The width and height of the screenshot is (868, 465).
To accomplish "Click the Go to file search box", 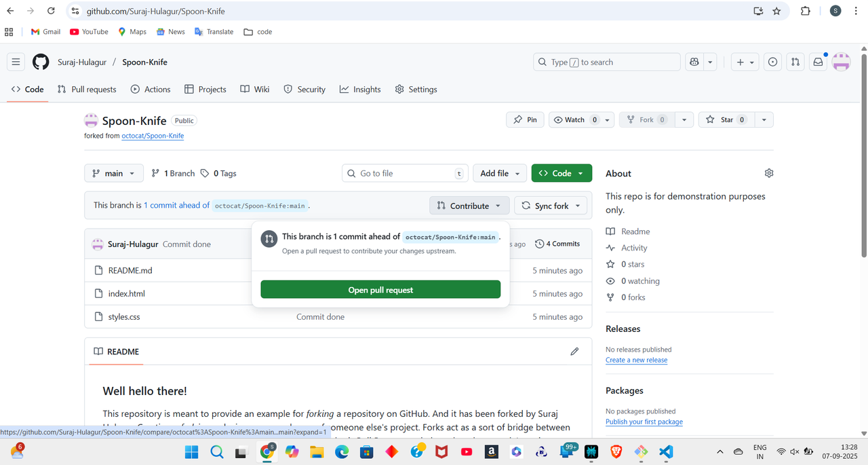I will [x=405, y=173].
